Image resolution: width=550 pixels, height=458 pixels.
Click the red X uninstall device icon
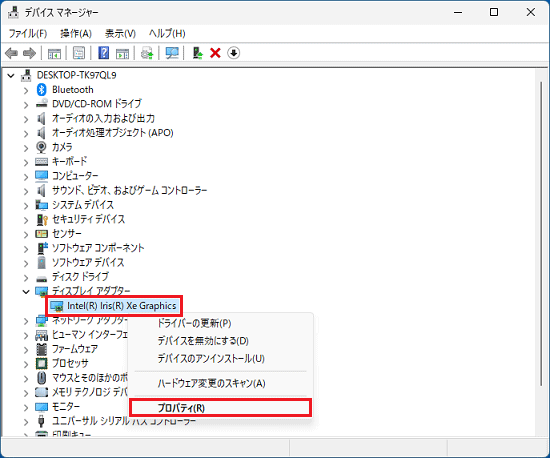(215, 53)
